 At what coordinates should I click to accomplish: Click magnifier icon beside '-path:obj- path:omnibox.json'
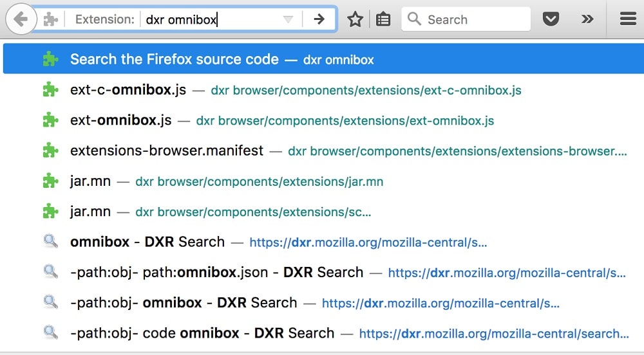click(50, 271)
